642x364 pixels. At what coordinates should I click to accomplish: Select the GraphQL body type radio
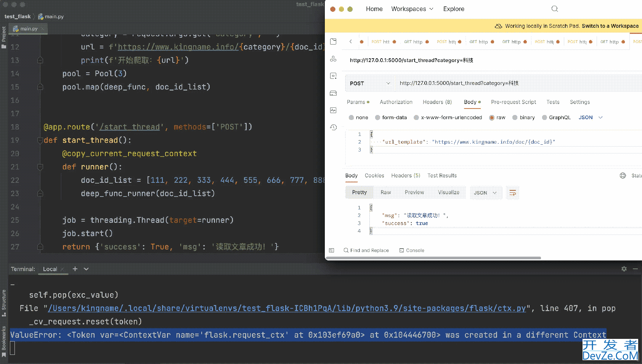[544, 117]
